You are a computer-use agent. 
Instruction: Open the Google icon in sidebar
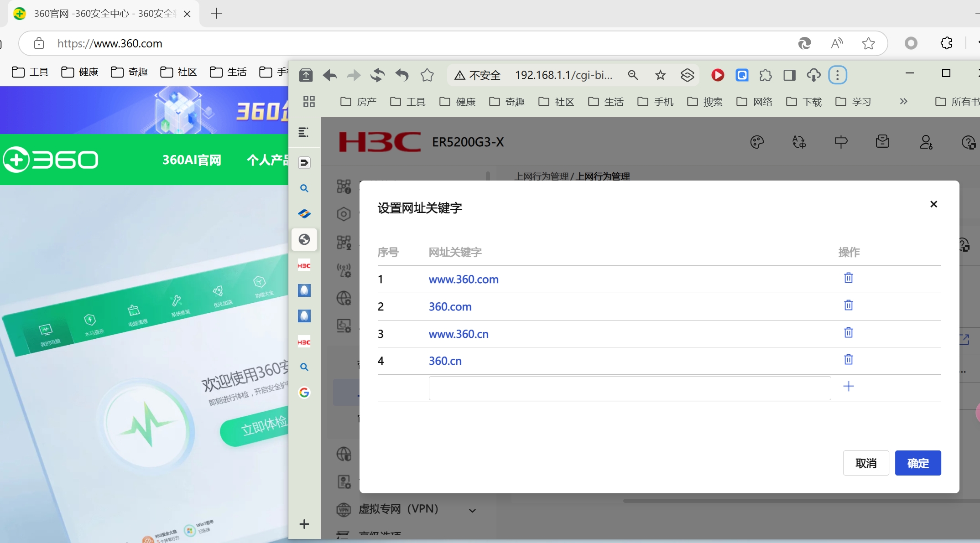[x=304, y=393]
